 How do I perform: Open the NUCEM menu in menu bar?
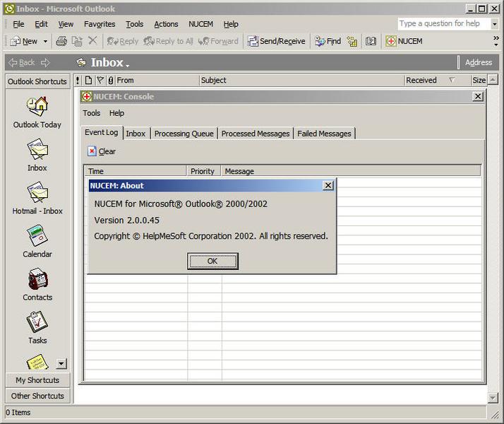click(201, 24)
